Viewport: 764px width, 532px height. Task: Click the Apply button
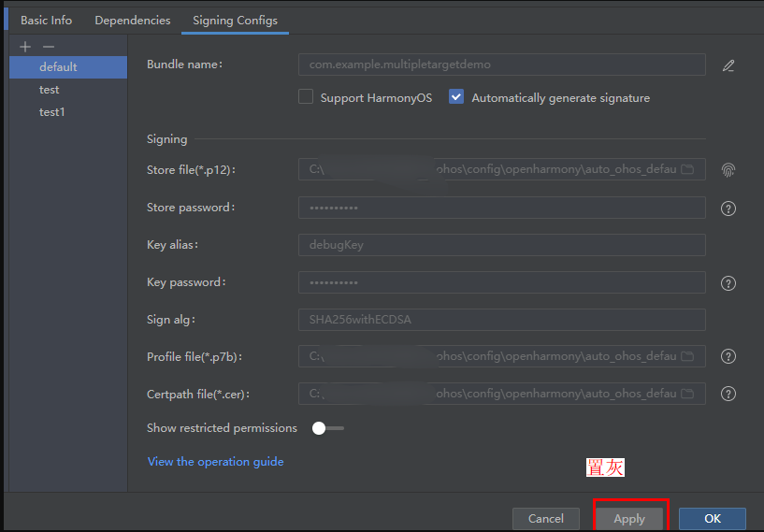click(629, 519)
